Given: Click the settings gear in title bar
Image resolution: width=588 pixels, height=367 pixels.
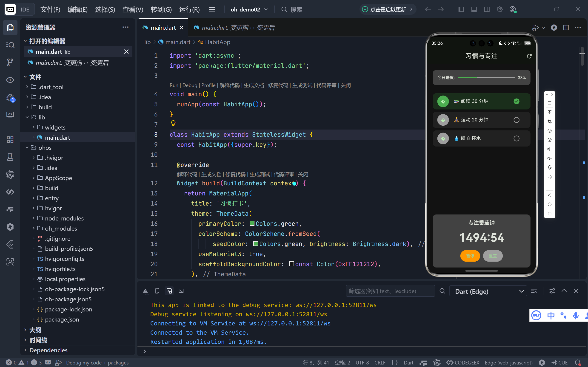Looking at the screenshot, I should (500, 9).
